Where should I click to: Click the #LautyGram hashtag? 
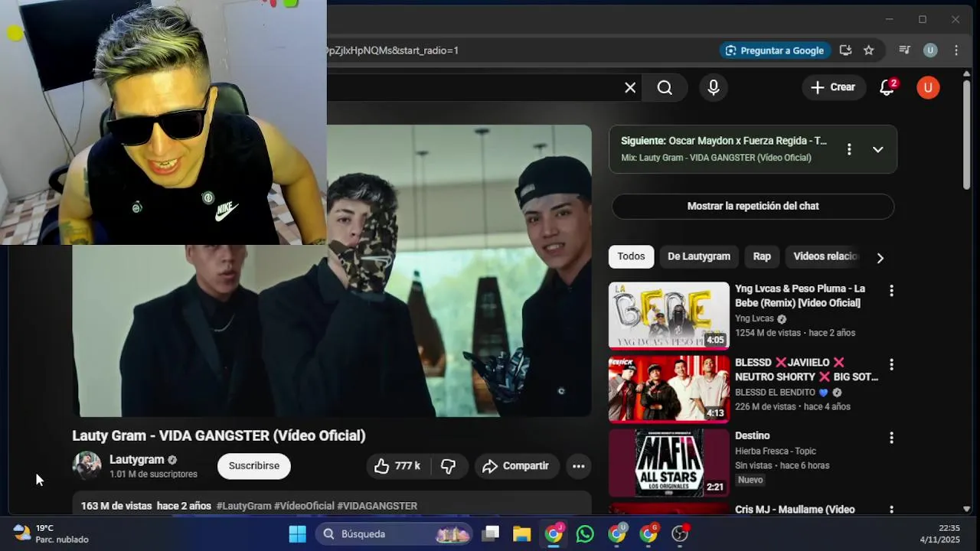click(x=243, y=506)
